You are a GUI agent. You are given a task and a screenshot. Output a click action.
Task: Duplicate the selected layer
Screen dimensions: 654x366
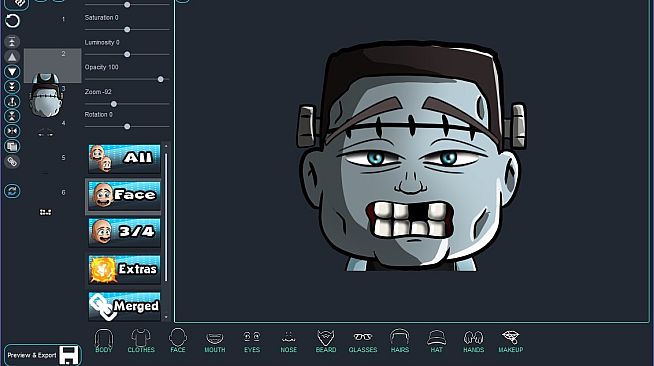pyautogui.click(x=12, y=146)
